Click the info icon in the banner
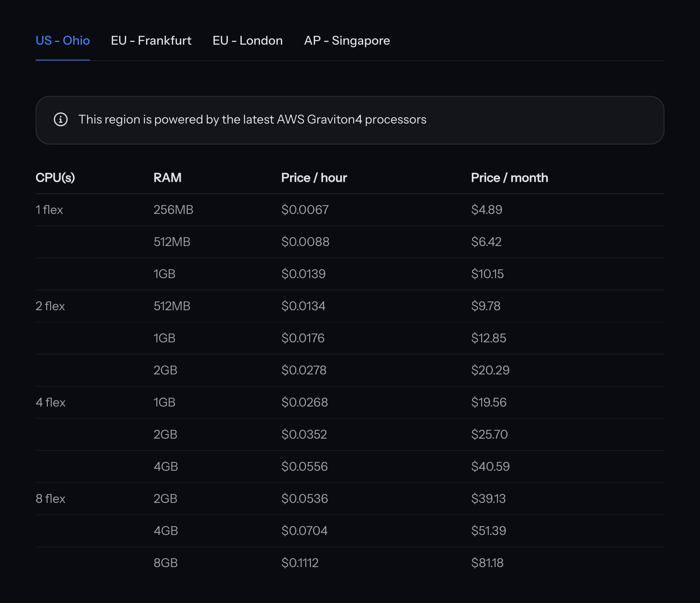 61,119
